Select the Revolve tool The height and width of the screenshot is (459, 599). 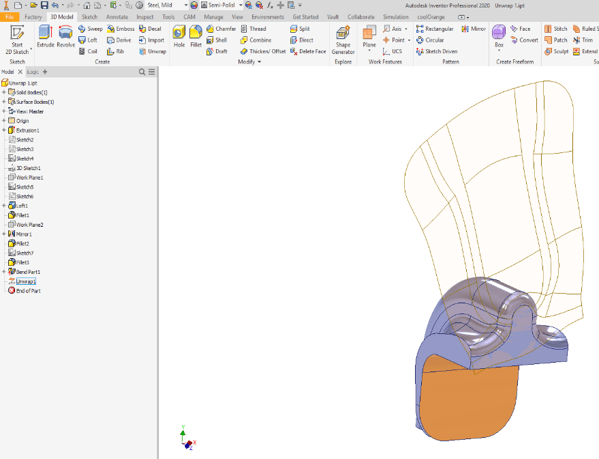pos(66,37)
